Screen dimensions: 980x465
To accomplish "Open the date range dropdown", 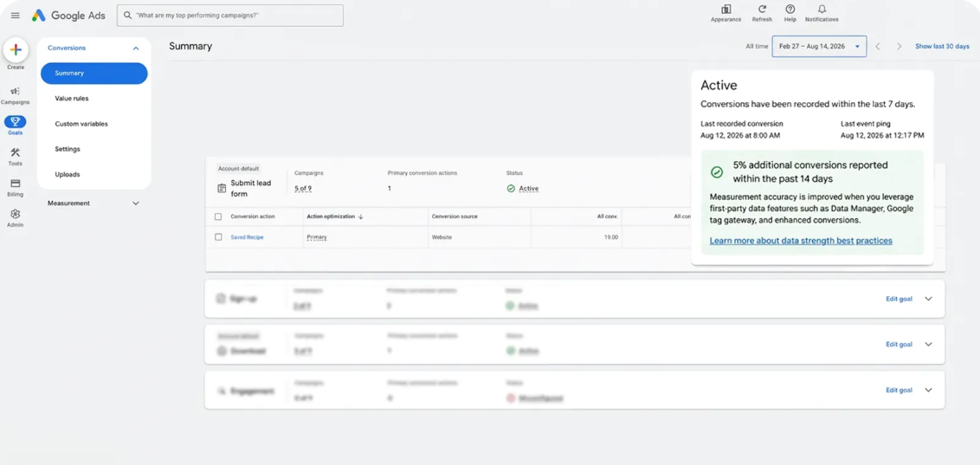I will coord(819,46).
